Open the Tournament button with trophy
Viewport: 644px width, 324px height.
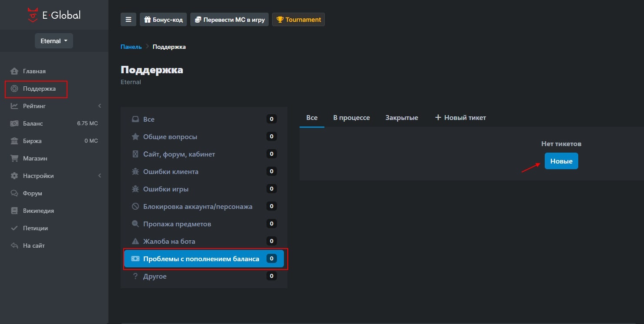click(298, 20)
